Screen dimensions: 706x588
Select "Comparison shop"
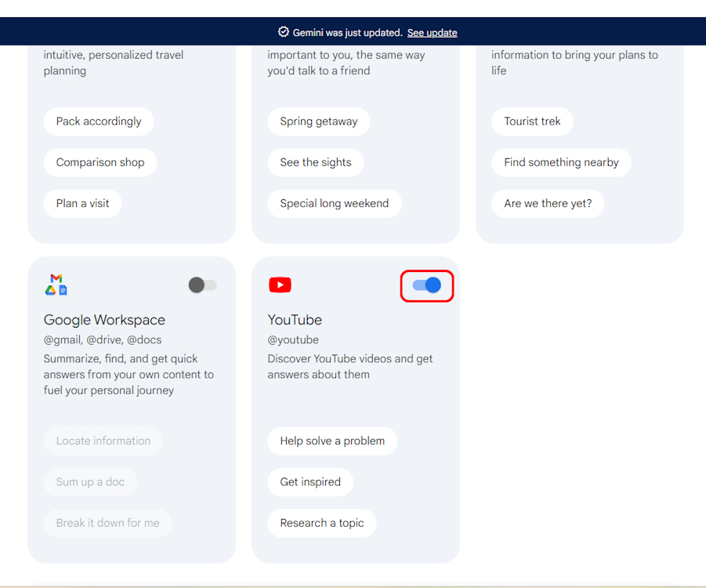pyautogui.click(x=100, y=162)
